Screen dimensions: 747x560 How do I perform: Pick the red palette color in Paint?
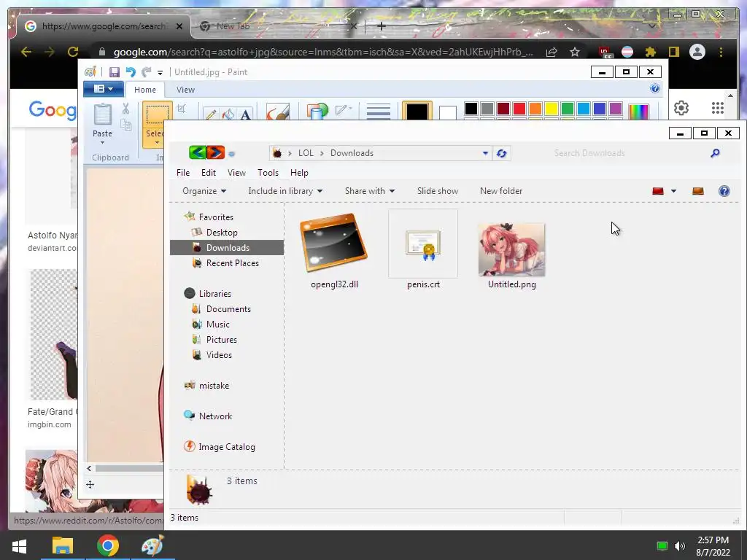(x=519, y=109)
